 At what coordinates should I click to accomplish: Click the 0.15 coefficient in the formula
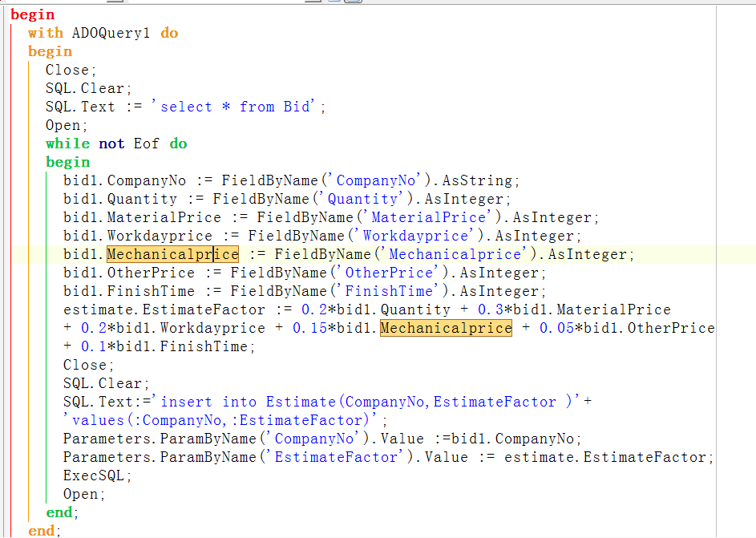pyautogui.click(x=310, y=328)
